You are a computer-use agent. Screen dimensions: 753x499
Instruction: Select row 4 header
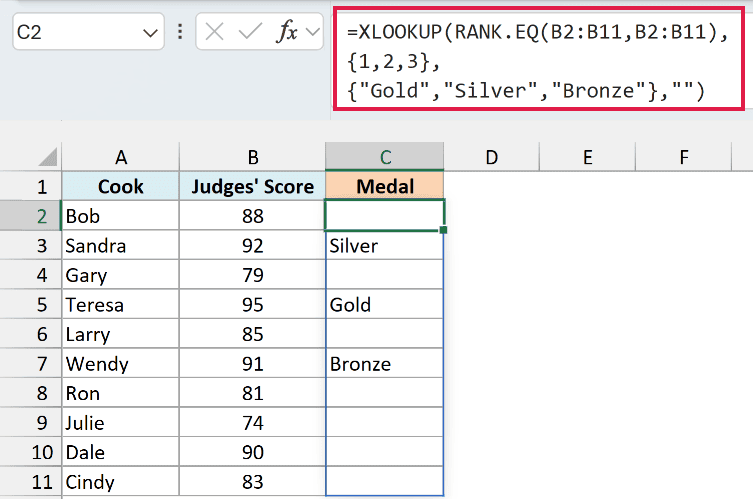click(31, 275)
